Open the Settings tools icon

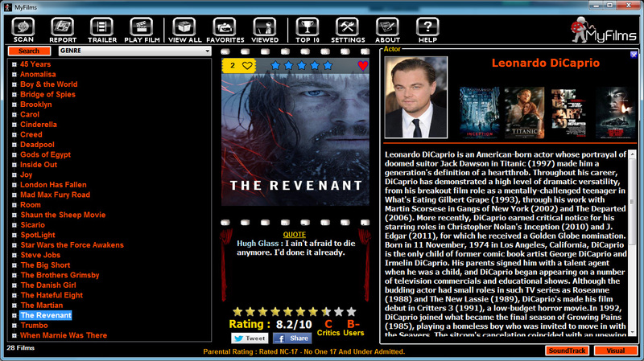[348, 30]
